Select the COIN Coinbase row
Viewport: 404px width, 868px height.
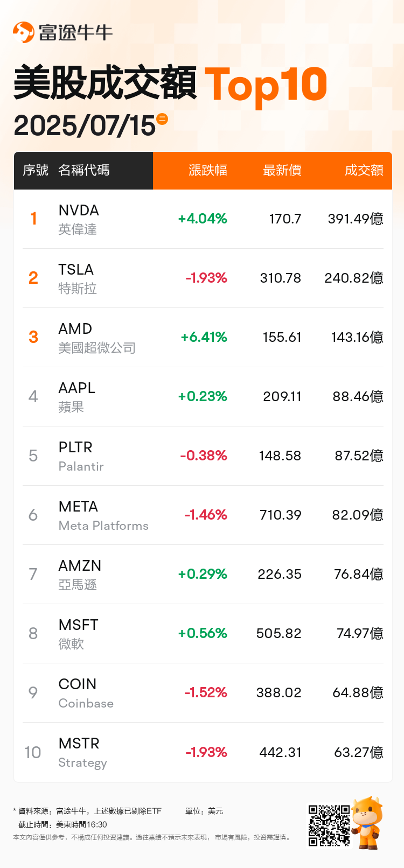203,693
